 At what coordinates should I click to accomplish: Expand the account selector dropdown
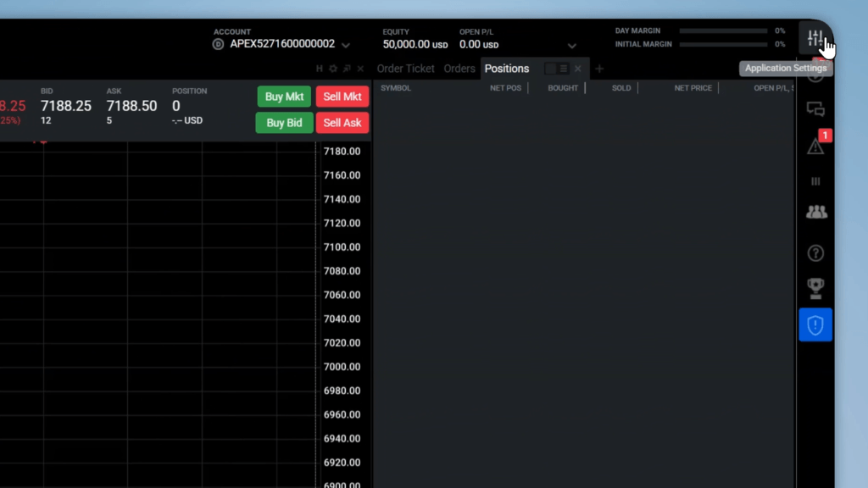point(346,45)
